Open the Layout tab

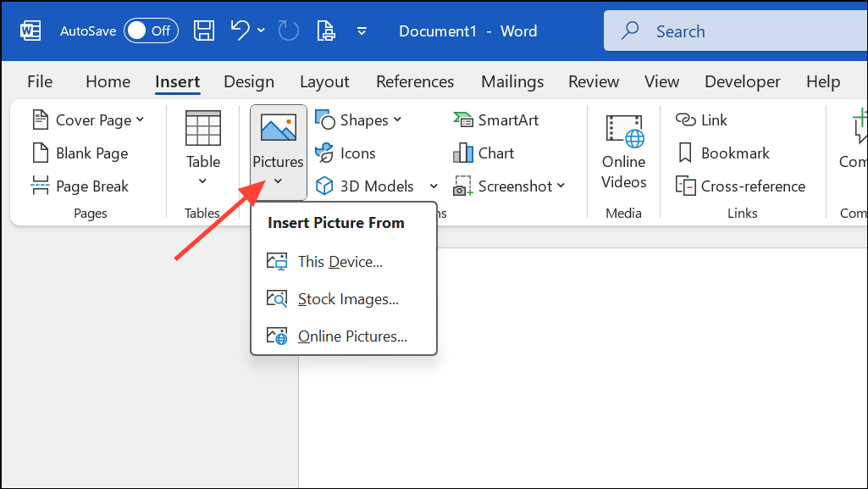(324, 82)
